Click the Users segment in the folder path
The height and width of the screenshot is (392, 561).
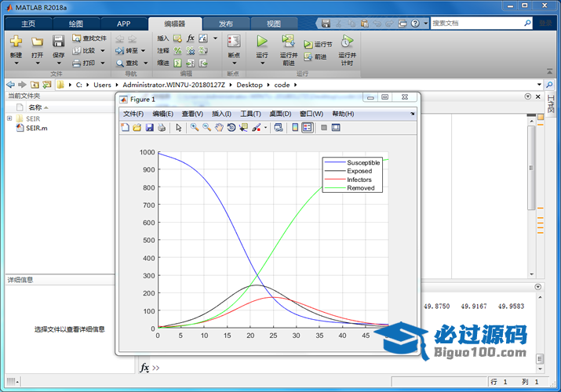point(102,85)
